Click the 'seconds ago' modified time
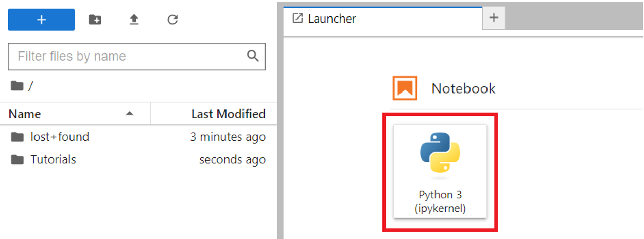This screenshot has width=644, height=239. (232, 159)
